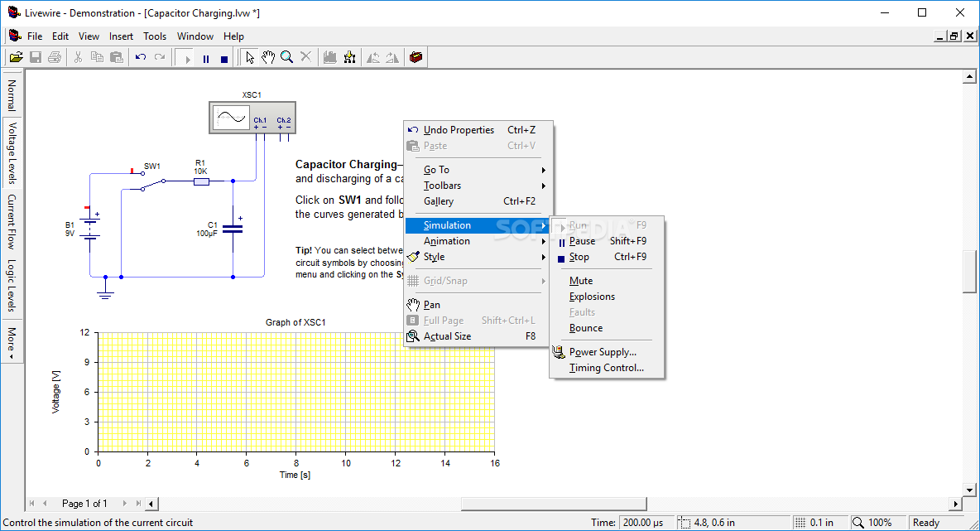Image resolution: width=980 pixels, height=531 pixels.
Task: Choose Undo Properties in context menu
Action: click(x=478, y=130)
